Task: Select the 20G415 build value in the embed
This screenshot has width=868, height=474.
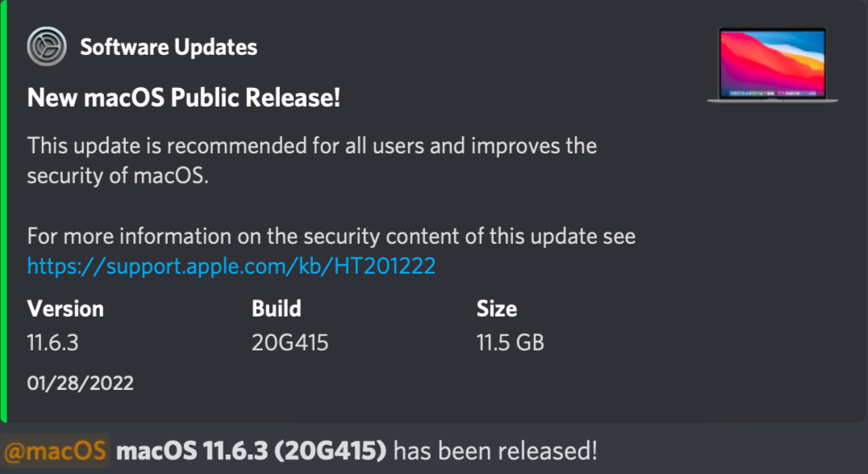Action: click(290, 342)
